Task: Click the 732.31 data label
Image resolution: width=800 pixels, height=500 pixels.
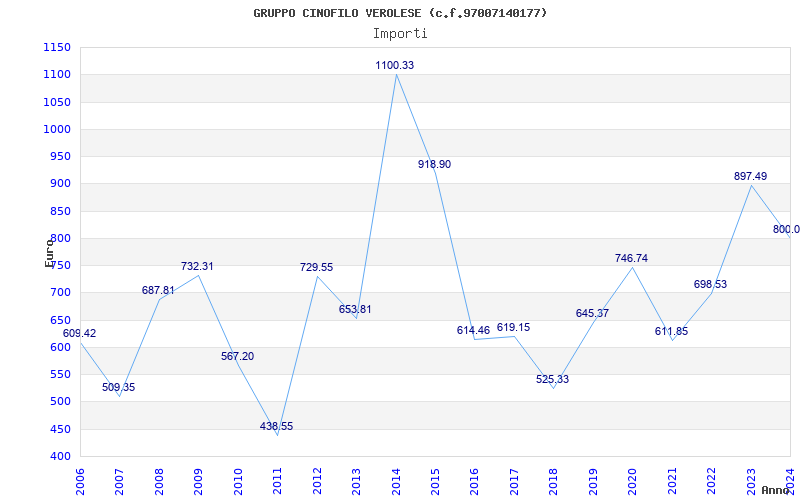Action: point(197,266)
